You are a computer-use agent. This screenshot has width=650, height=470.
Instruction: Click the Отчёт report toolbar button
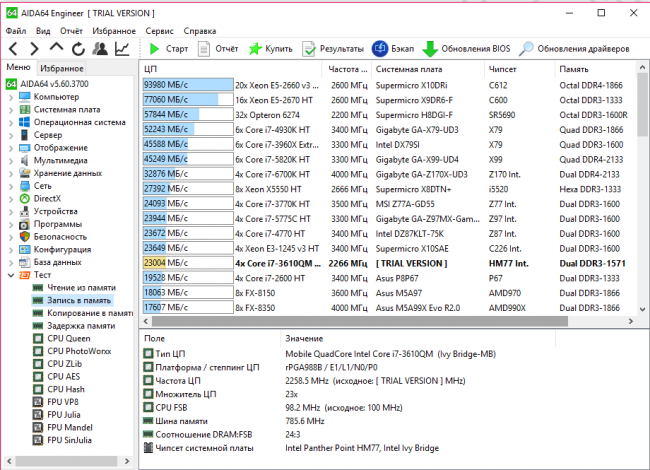click(x=218, y=48)
